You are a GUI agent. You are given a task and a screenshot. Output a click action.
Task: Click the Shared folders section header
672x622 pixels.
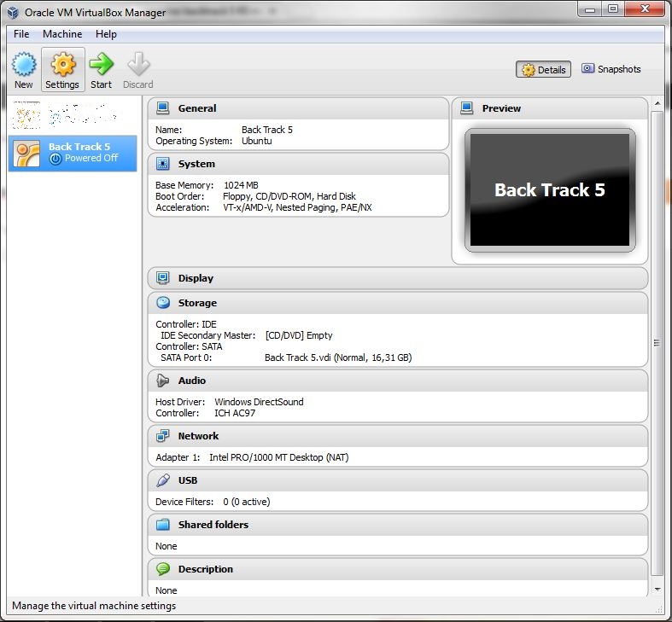point(398,525)
